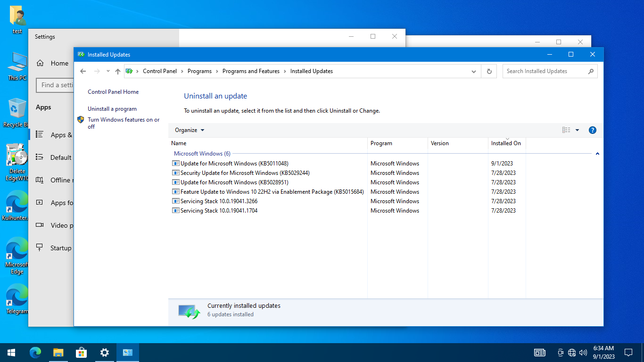Open Microsoft Store from the taskbar
Screen dimensions: 644x362
(81, 353)
